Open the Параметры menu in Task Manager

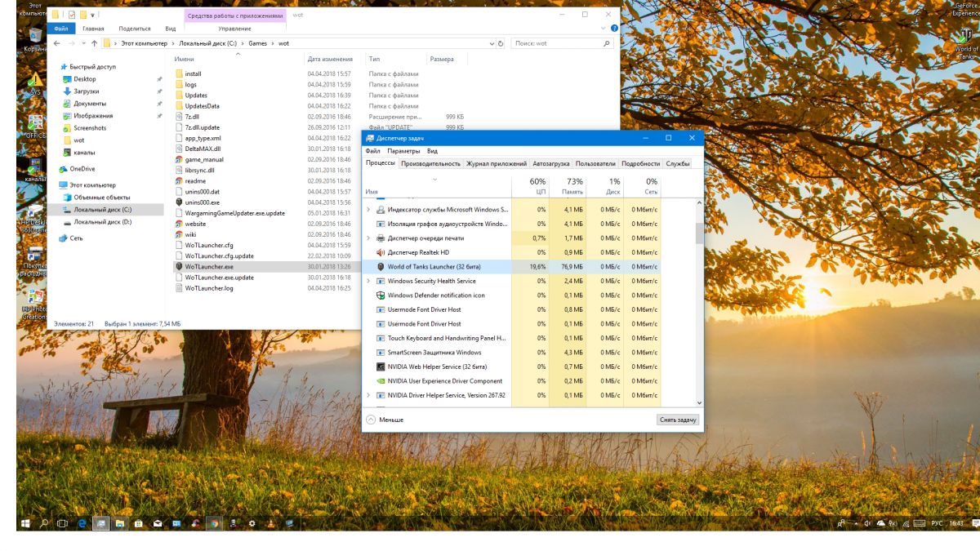(x=403, y=151)
